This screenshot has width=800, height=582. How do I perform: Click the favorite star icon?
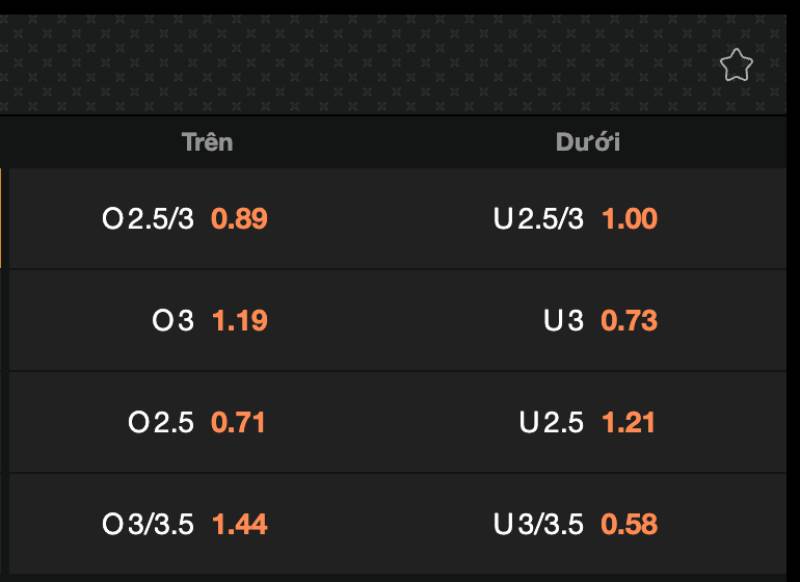tap(736, 66)
